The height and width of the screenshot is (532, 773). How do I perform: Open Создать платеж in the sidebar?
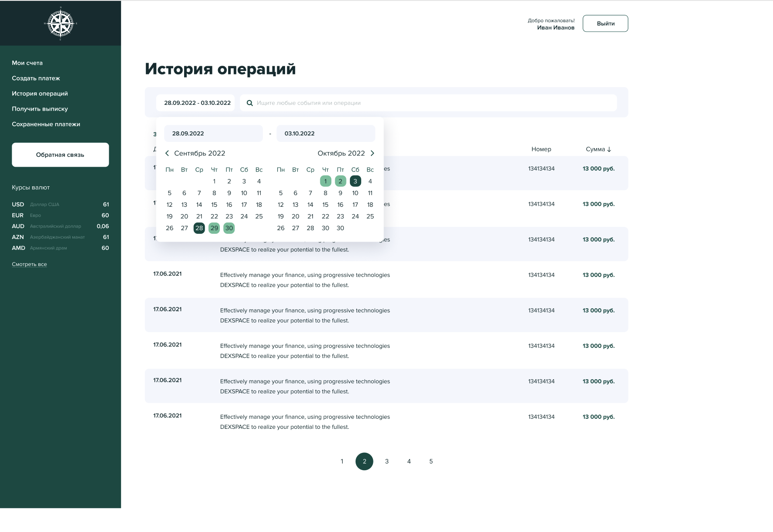click(x=36, y=78)
